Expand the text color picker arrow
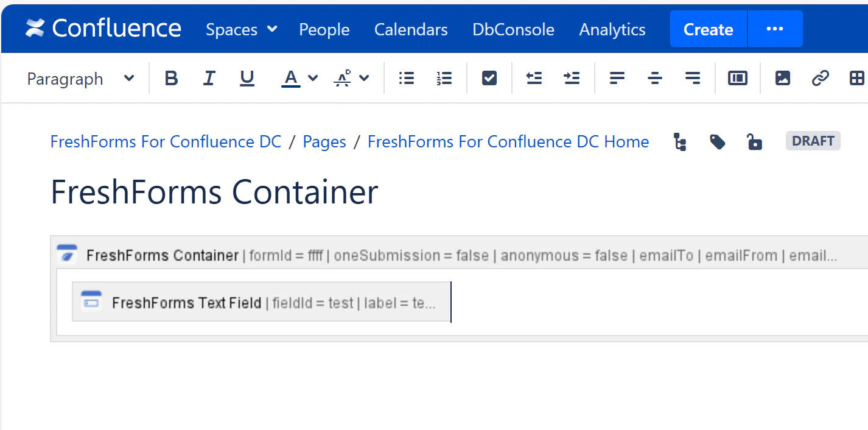Viewport: 868px width, 430px height. tap(313, 78)
